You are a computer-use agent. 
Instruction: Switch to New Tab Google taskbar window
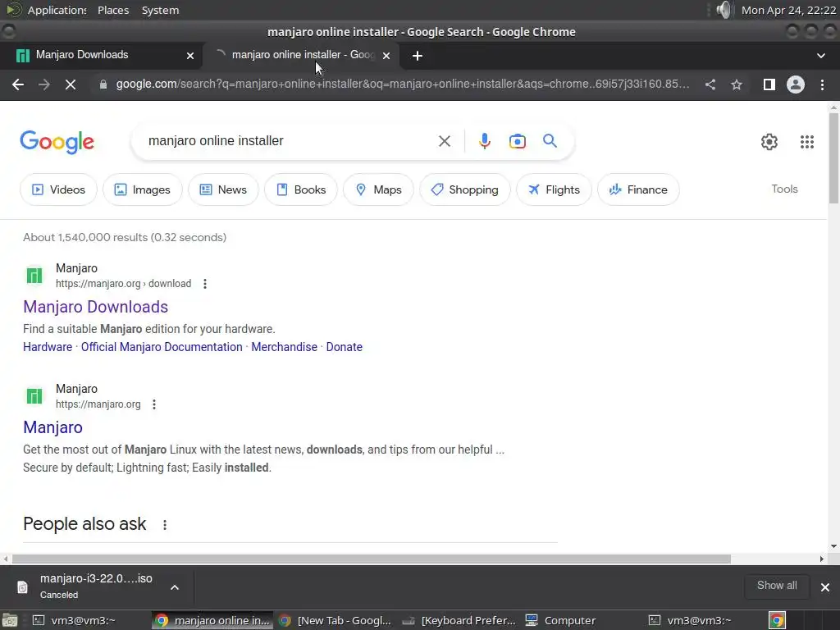pos(336,620)
